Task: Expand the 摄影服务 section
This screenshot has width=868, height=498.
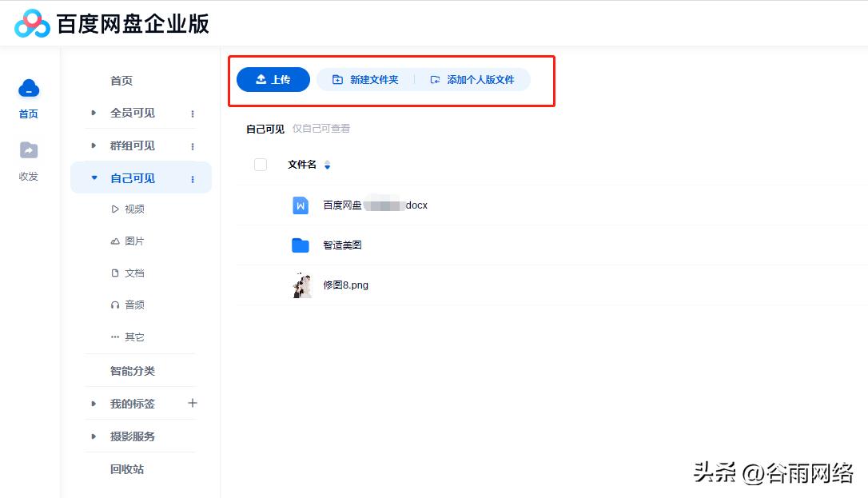Action: tap(94, 436)
